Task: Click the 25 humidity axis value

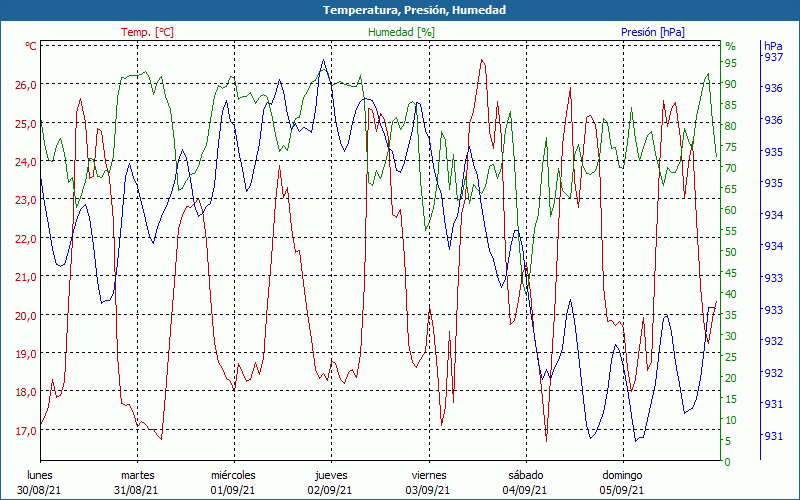Action: (731, 357)
